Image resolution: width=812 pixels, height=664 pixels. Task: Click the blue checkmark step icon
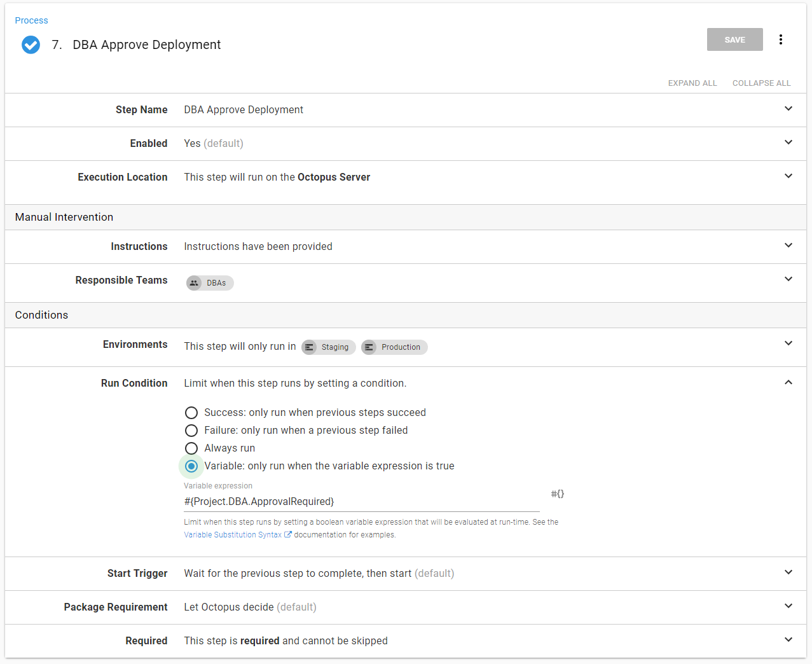(x=31, y=45)
